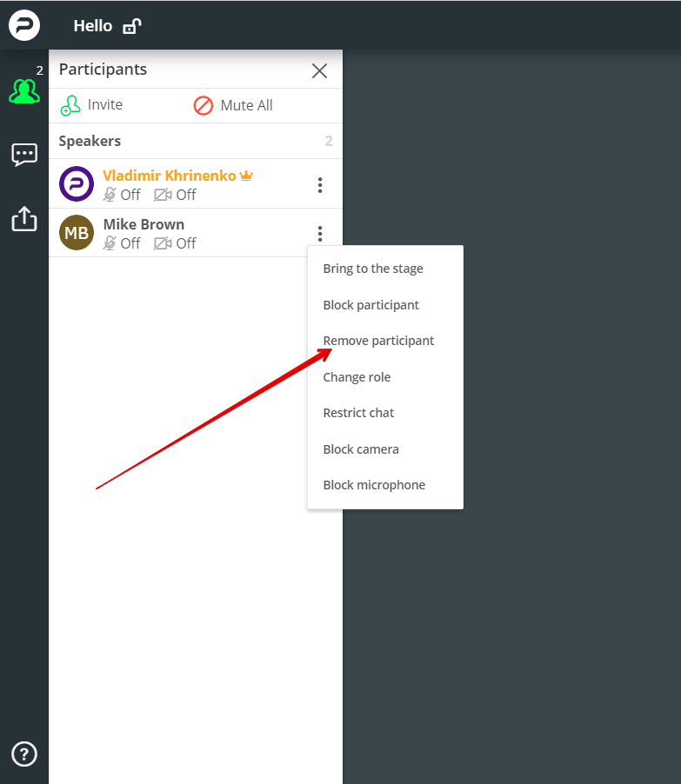681x784 pixels.
Task: Toggle Vladimir Khrinenko's camera Off icon
Action: click(x=163, y=195)
